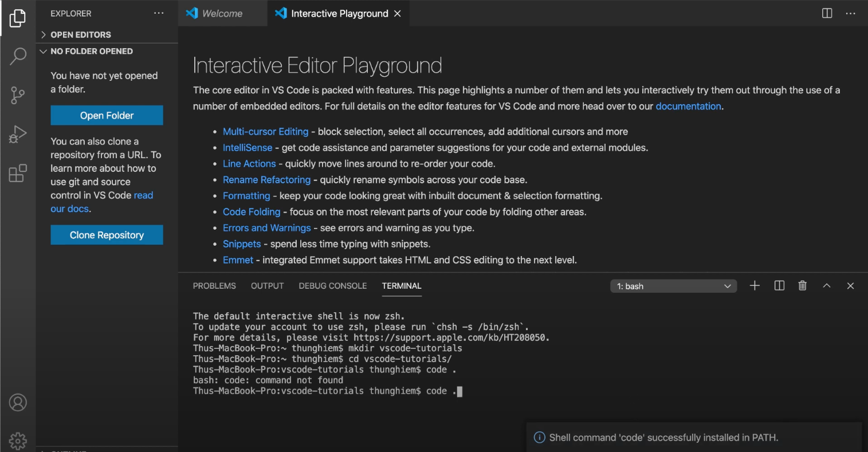Image resolution: width=868 pixels, height=452 pixels.
Task: Click the Open Folder button
Action: (x=107, y=115)
